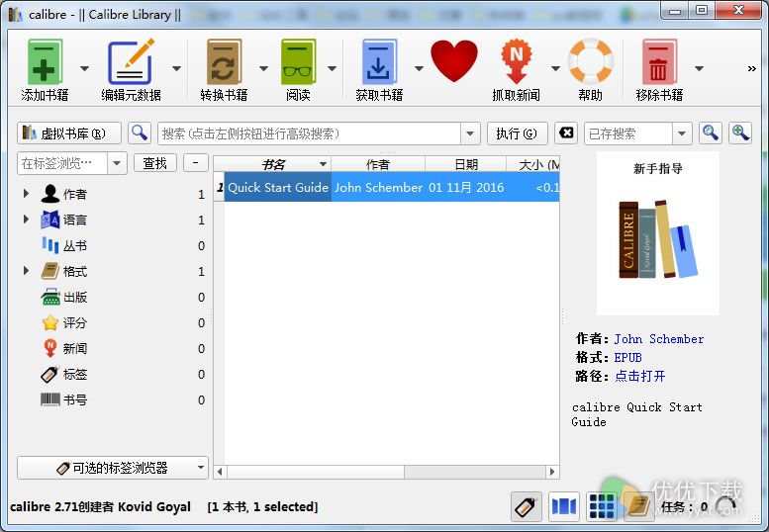Open the Read dropdown arrow
The width and height of the screenshot is (769, 532).
coord(332,68)
